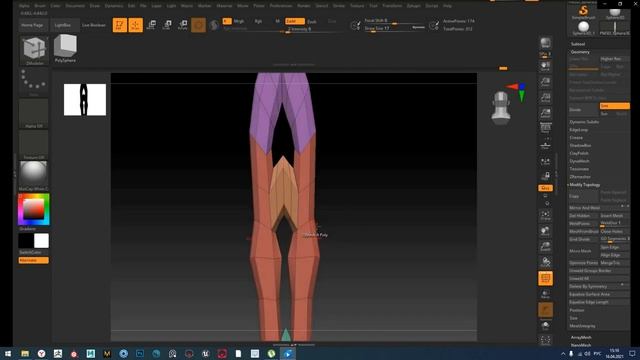
Task: Collapse the Modify Topology section
Action: (x=584, y=185)
